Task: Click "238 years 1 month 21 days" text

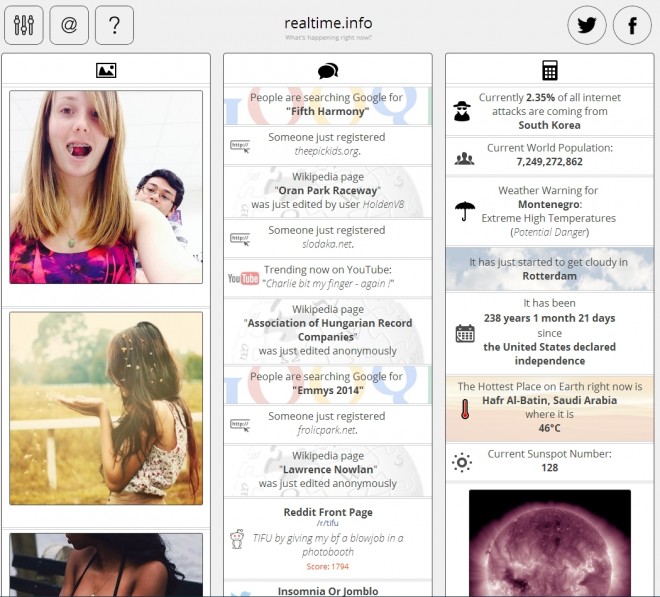Action: 550,318
